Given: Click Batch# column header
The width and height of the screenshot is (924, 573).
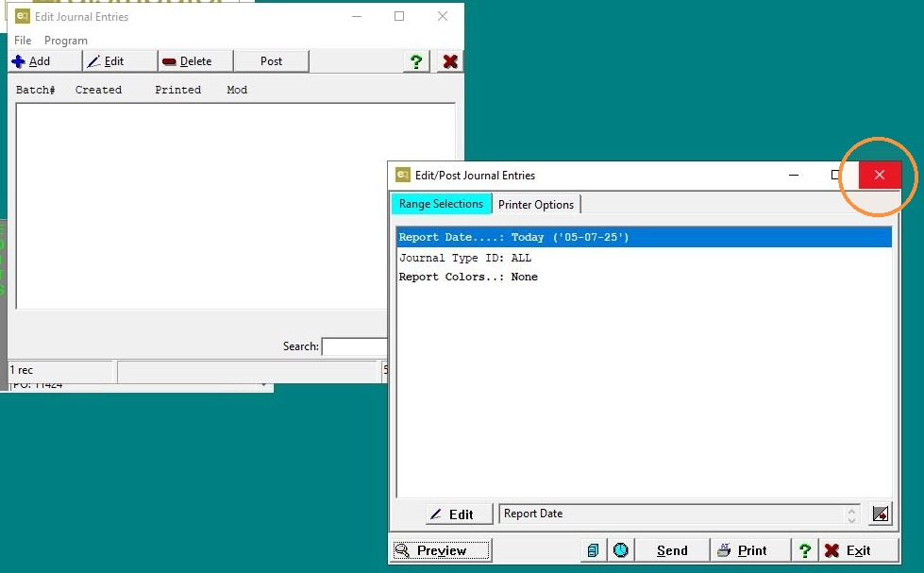Looking at the screenshot, I should point(35,90).
